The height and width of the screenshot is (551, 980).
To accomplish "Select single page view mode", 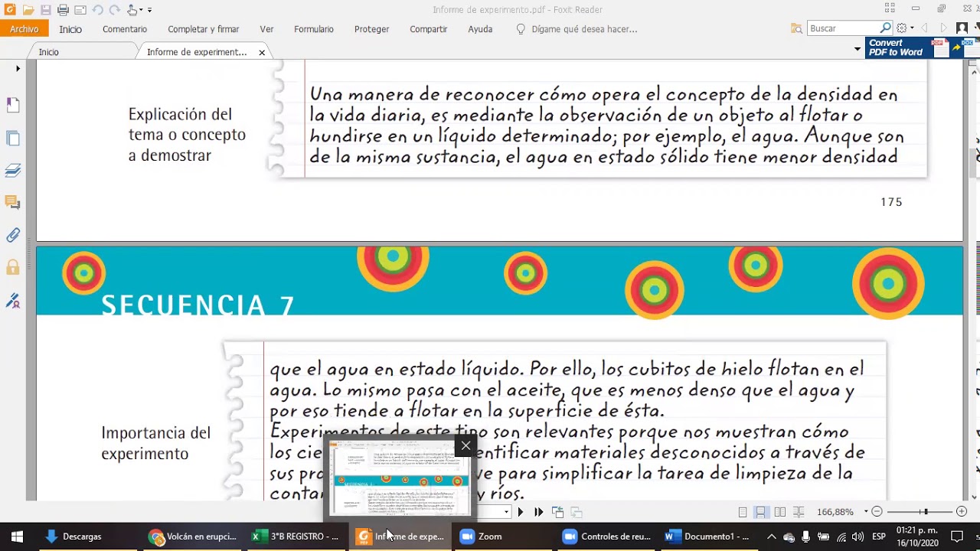I will pyautogui.click(x=743, y=512).
